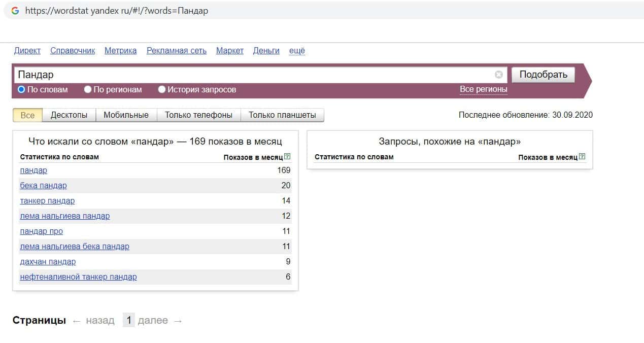
Task: Select the 'По регионам' radio button
Action: [88, 89]
